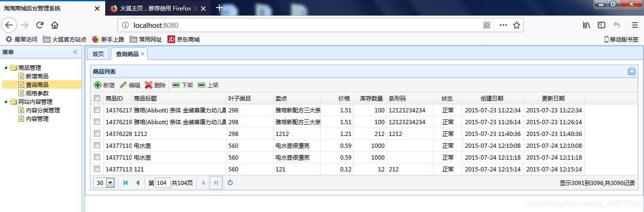
Task: Click the 下架 toolbar button
Action: (183, 85)
